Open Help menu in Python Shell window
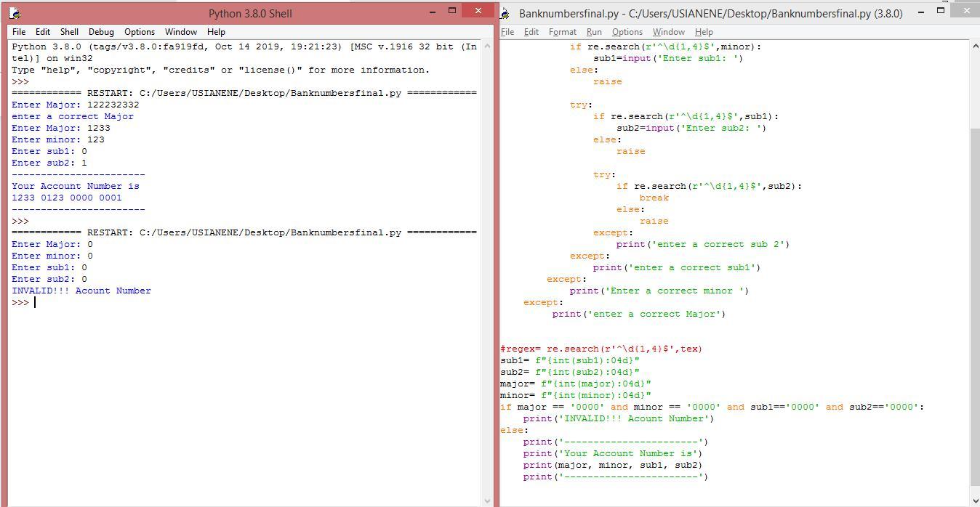This screenshot has height=507, width=980. [x=216, y=32]
